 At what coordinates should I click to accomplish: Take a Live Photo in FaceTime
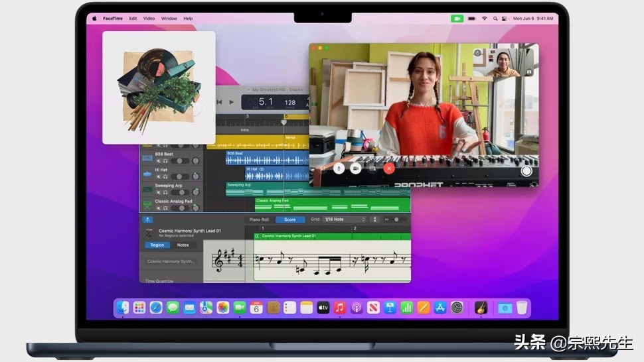[526, 171]
